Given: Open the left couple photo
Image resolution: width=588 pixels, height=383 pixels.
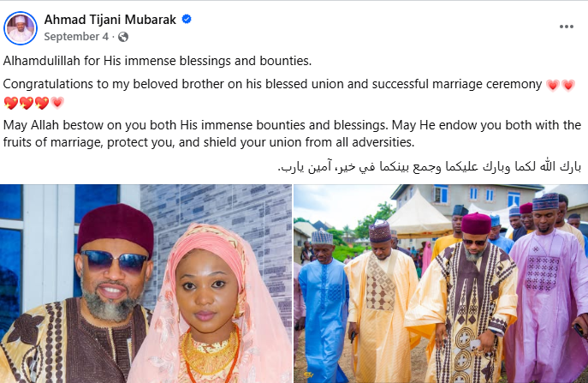Looking at the screenshot, I should point(146,283).
